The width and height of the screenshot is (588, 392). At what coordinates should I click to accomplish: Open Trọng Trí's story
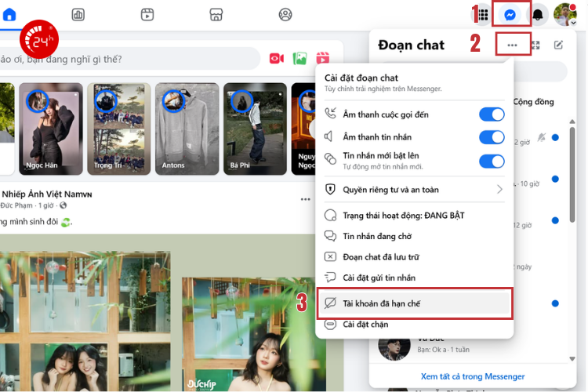pos(119,129)
